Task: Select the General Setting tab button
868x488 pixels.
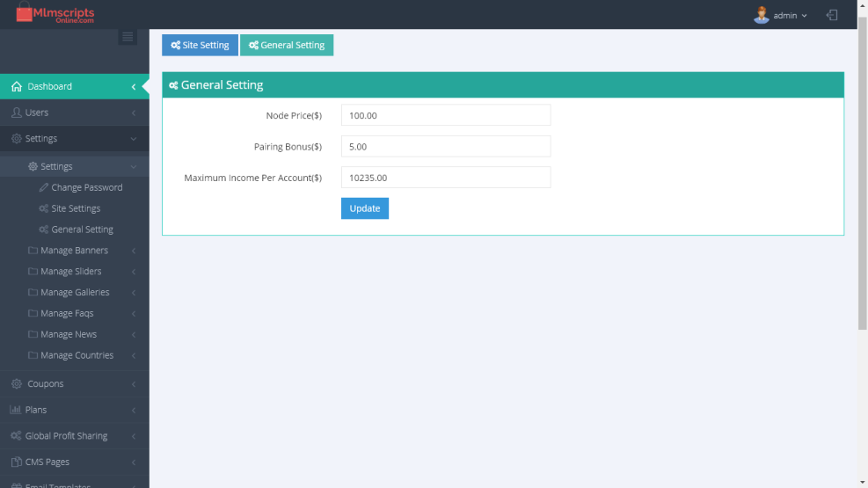Action: [x=287, y=45]
